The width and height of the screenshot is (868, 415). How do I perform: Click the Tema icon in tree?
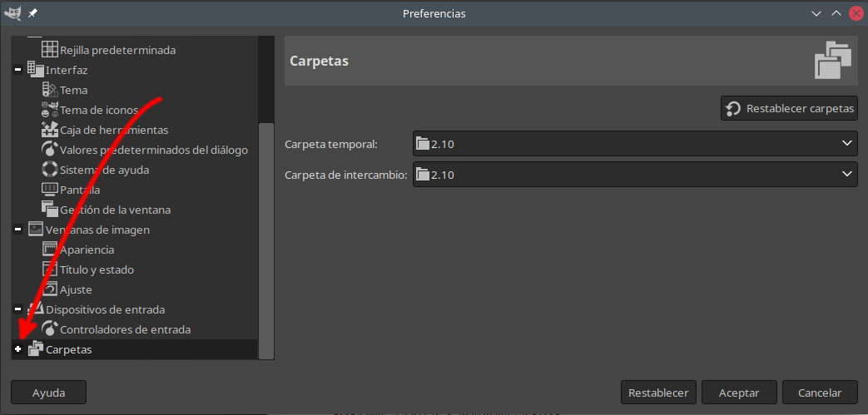point(50,90)
